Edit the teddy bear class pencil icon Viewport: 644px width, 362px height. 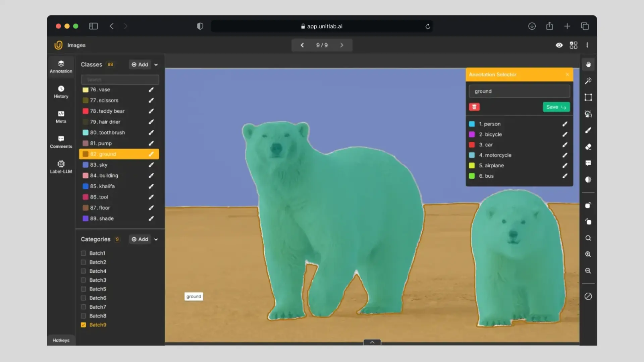151,111
